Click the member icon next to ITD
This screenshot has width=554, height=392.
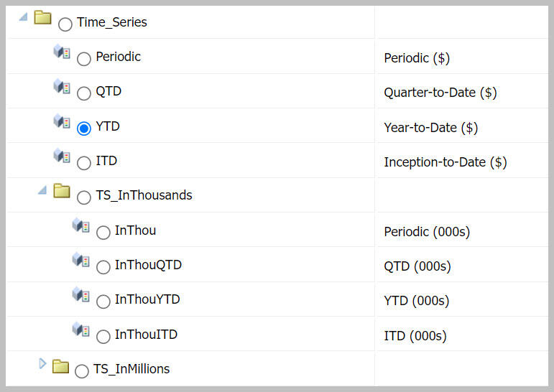(61, 156)
